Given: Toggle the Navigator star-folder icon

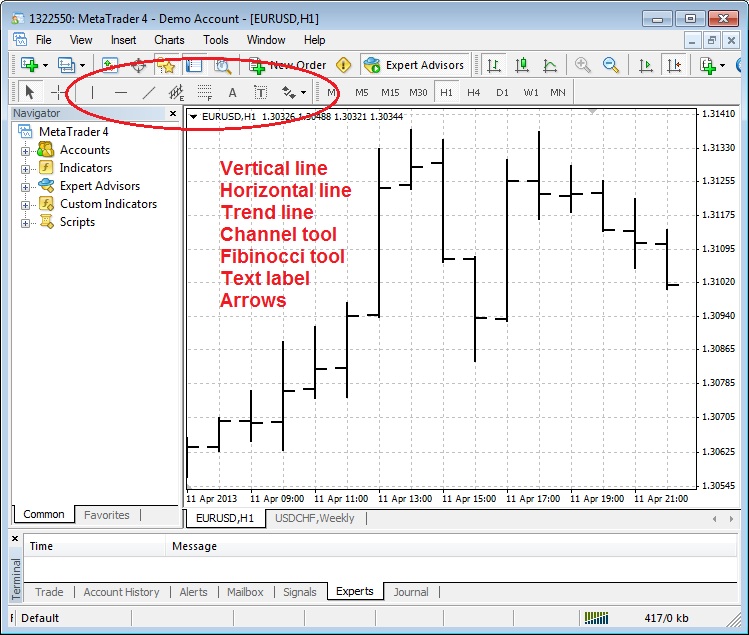Looking at the screenshot, I should tap(166, 65).
